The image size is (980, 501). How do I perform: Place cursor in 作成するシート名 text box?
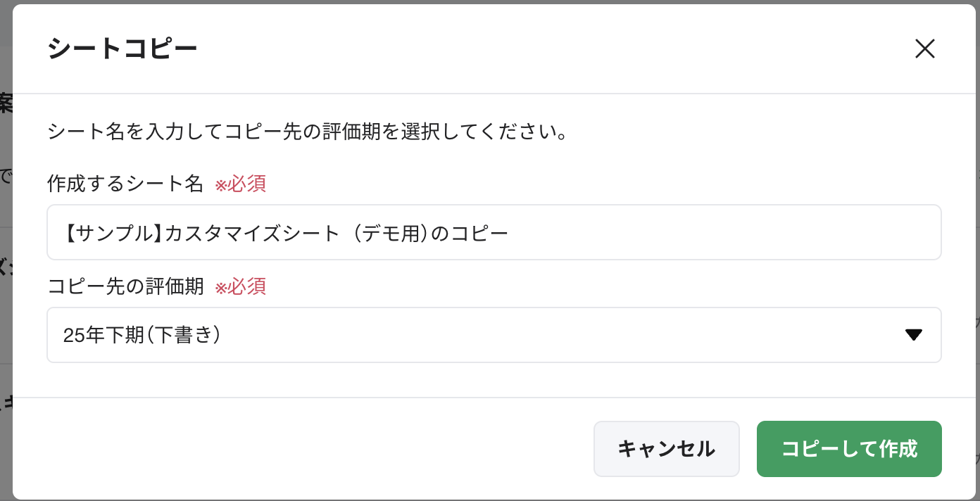(493, 232)
